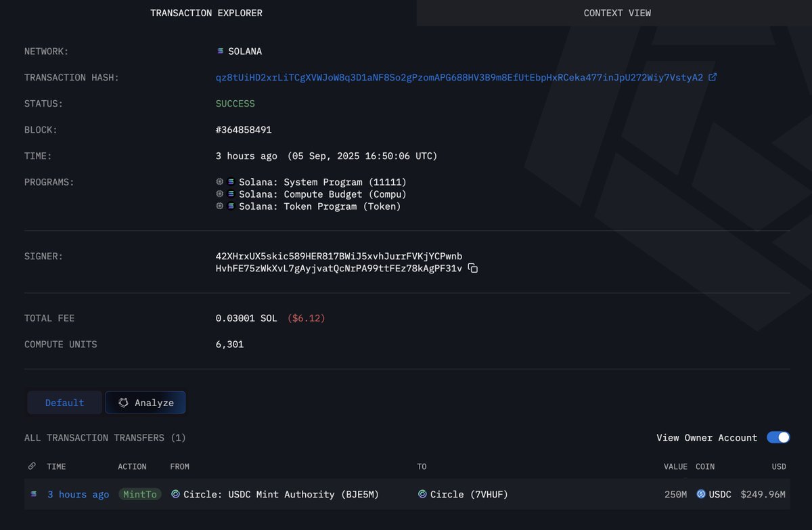Image resolution: width=812 pixels, height=530 pixels.
Task: Toggle the View Owner Account switch
Action: point(778,437)
